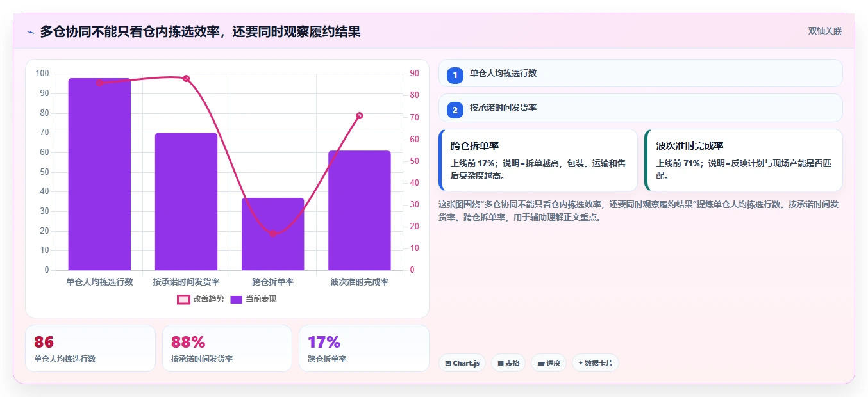Click the number 2 badge icon
This screenshot has height=397, width=868.
click(x=455, y=110)
